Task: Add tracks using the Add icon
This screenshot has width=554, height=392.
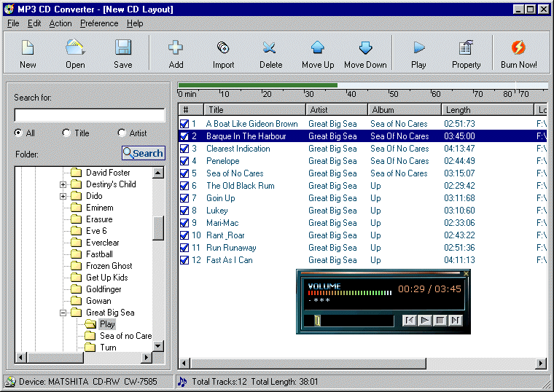Action: (176, 53)
